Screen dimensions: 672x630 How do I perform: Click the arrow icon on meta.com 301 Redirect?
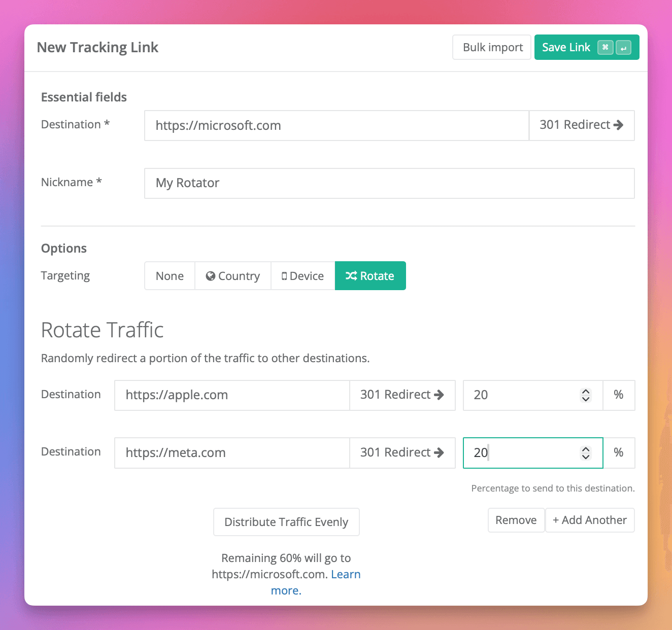click(x=439, y=452)
